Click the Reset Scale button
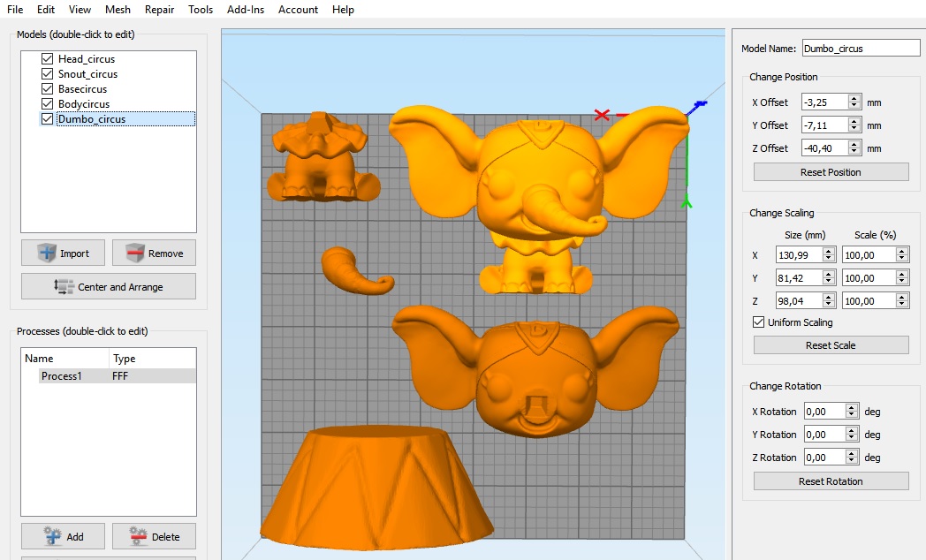This screenshot has width=926, height=560. [x=831, y=345]
